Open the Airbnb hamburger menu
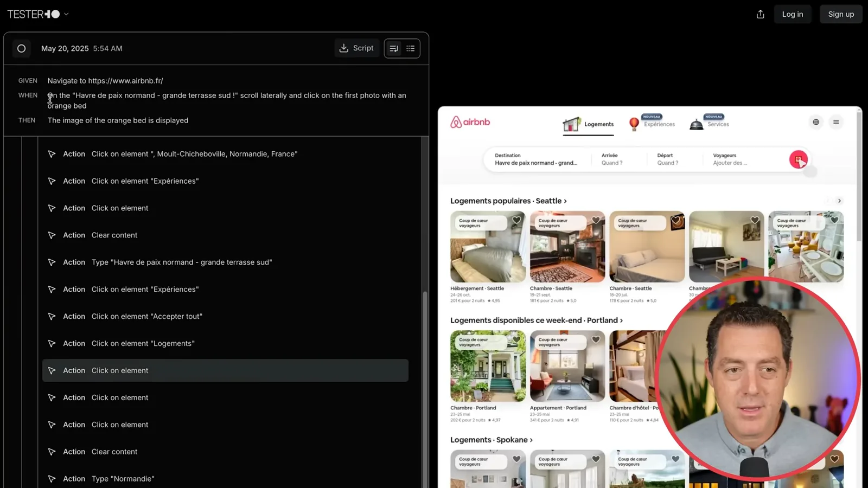This screenshot has height=488, width=868. 836,122
